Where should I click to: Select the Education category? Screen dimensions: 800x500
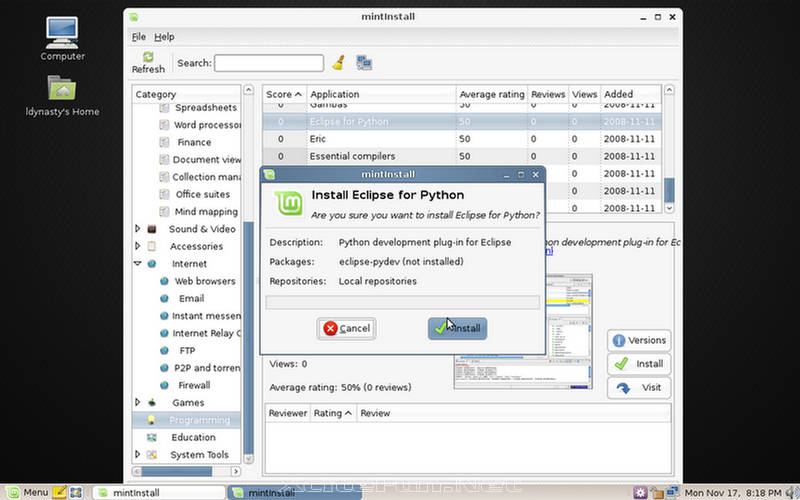point(193,437)
